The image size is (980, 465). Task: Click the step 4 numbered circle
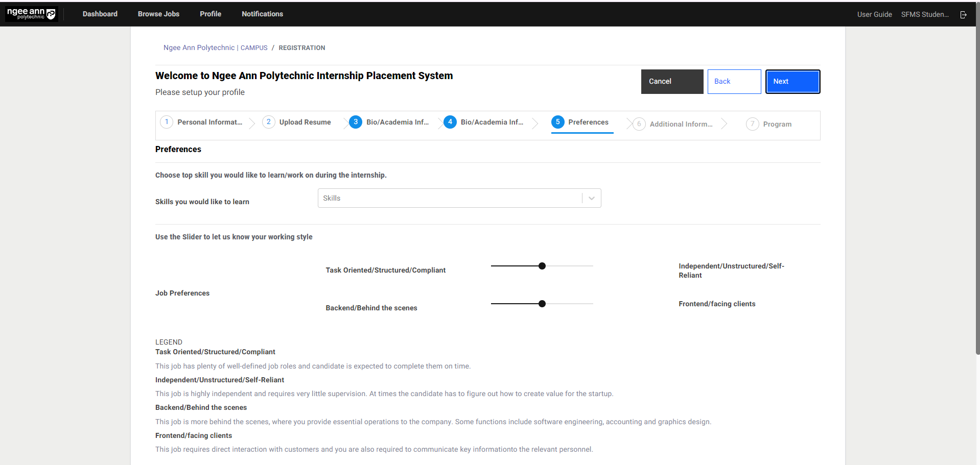(x=450, y=122)
